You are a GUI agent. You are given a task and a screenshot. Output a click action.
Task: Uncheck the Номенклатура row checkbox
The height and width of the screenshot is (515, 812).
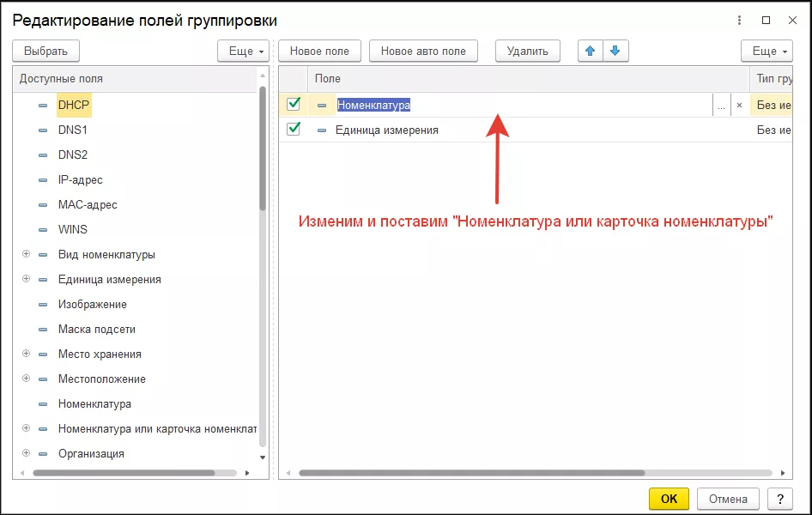[x=294, y=104]
